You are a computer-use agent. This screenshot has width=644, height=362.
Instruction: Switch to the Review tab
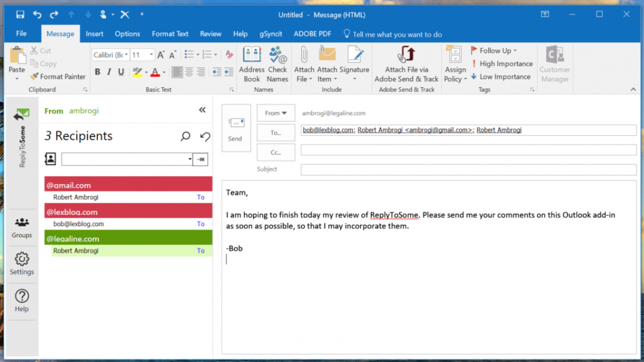click(211, 34)
